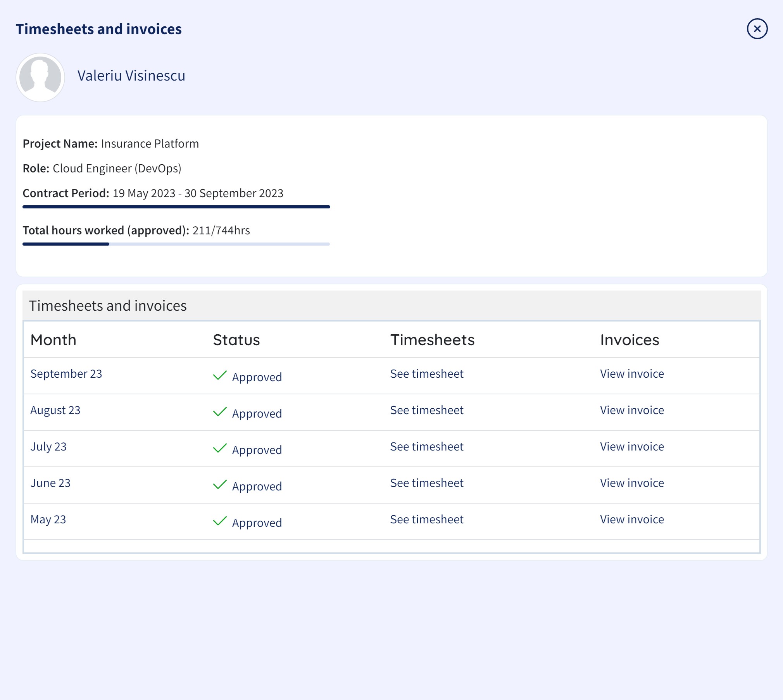Click Valeriu Visinescu's profile avatar
The height and width of the screenshot is (700, 783).
40,77
